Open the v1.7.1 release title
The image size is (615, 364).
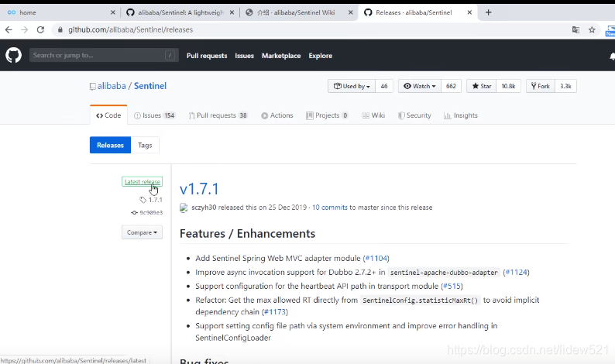(x=199, y=189)
